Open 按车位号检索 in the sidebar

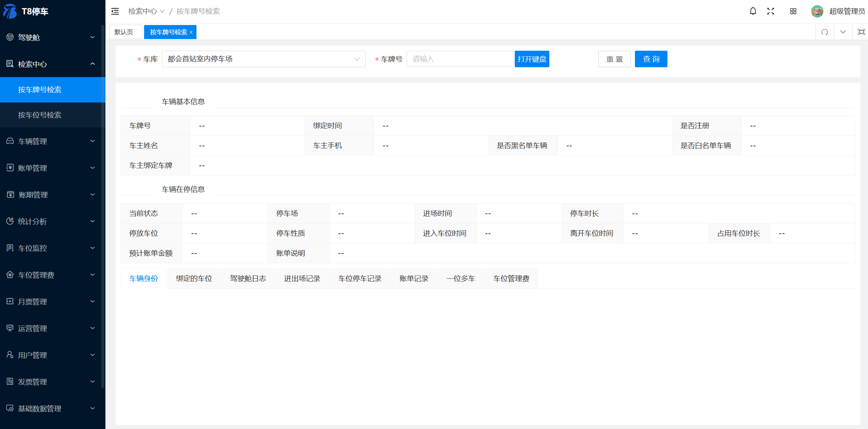point(53,115)
